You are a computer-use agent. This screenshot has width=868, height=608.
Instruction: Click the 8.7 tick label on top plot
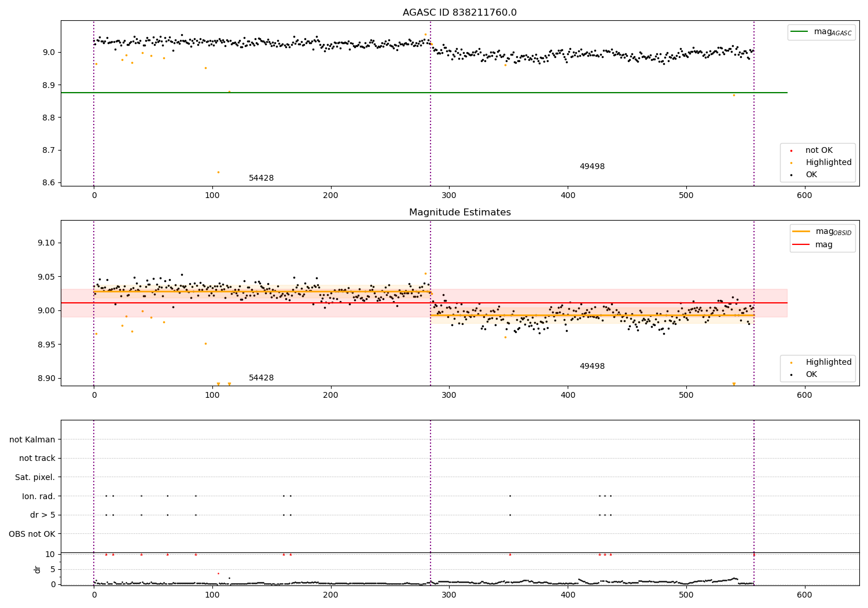tap(49, 151)
